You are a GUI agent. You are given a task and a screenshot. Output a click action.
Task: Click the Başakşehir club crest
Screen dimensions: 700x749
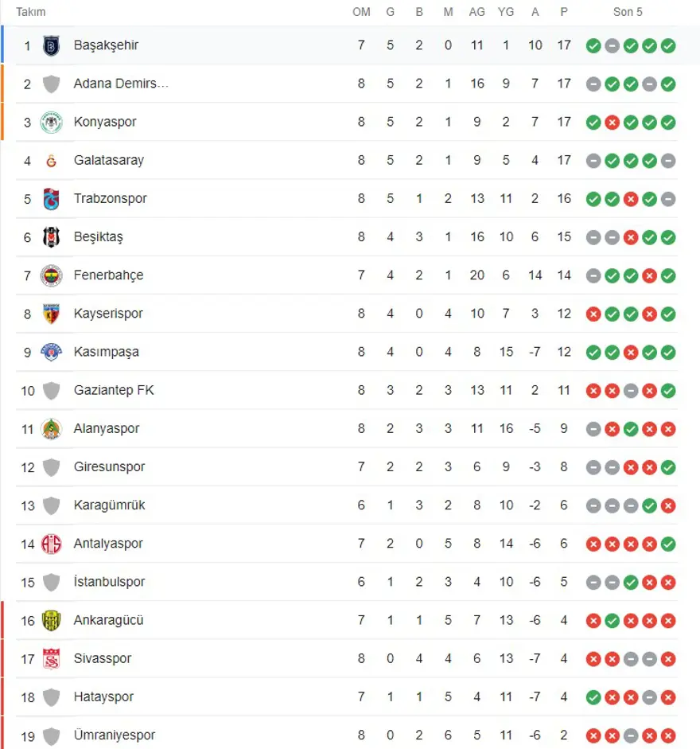point(52,45)
